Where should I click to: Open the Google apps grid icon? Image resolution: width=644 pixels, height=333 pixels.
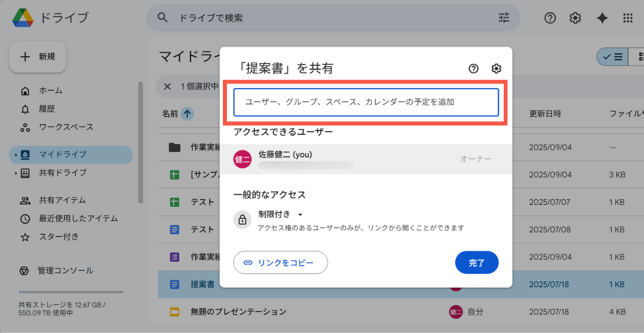pos(627,18)
